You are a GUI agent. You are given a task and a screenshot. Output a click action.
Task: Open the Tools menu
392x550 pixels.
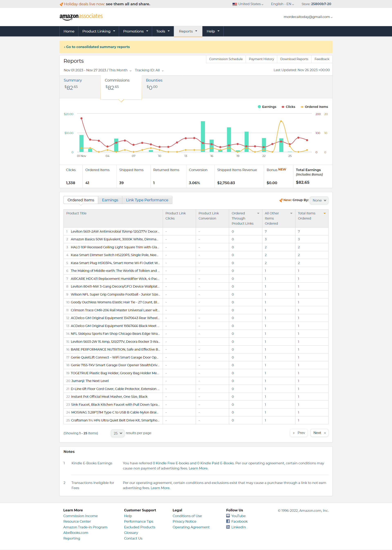pyautogui.click(x=163, y=31)
